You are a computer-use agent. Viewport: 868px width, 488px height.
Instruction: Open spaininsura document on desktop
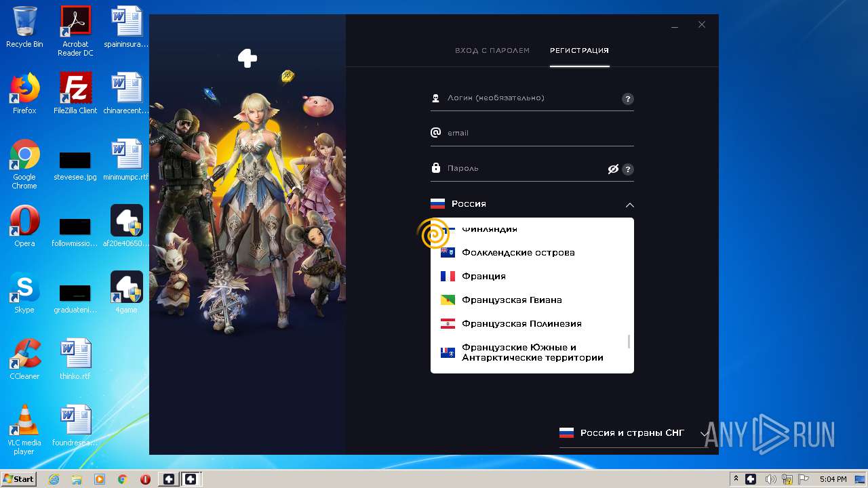(126, 27)
